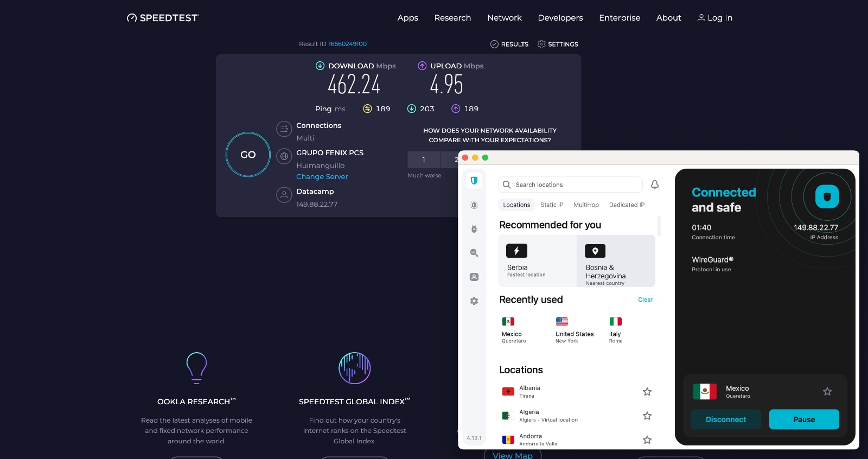The width and height of the screenshot is (868, 459).
Task: Clear the recently used list
Action: 646,299
